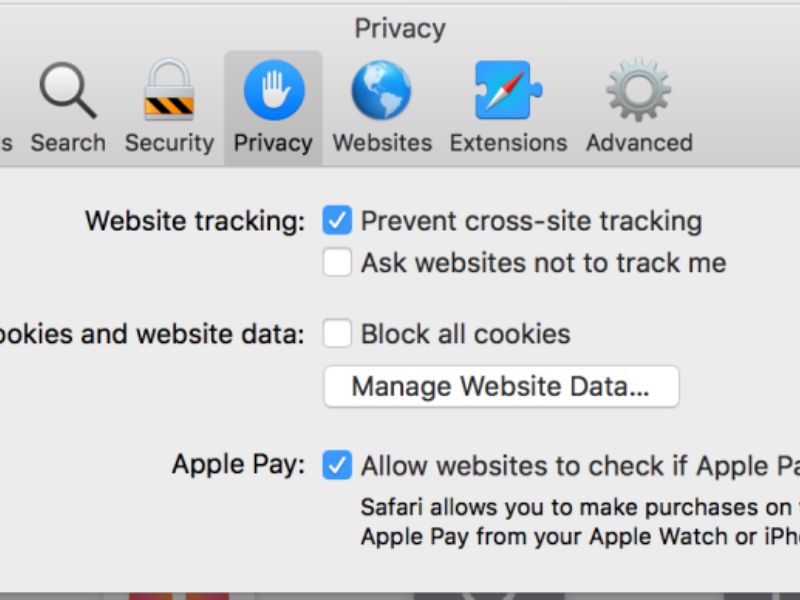This screenshot has height=600, width=800.
Task: Uncheck Allow websites to check Apple Pay
Action: [337, 465]
